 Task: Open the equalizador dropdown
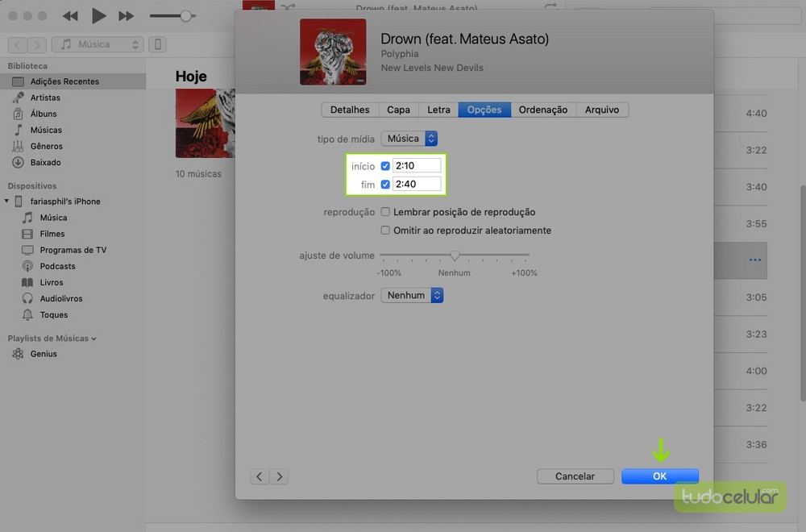coord(413,296)
